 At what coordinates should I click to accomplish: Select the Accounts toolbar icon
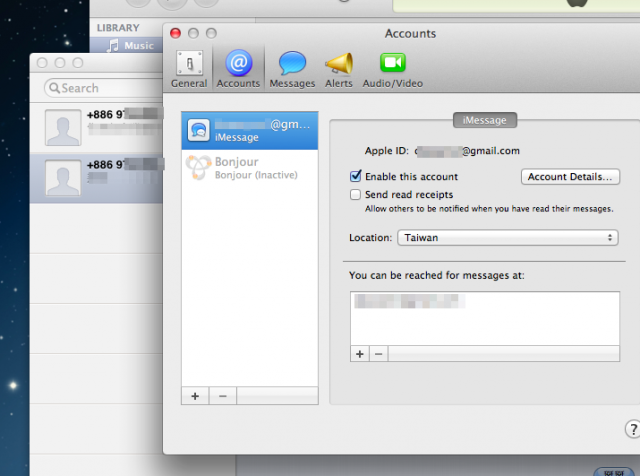tap(238, 69)
